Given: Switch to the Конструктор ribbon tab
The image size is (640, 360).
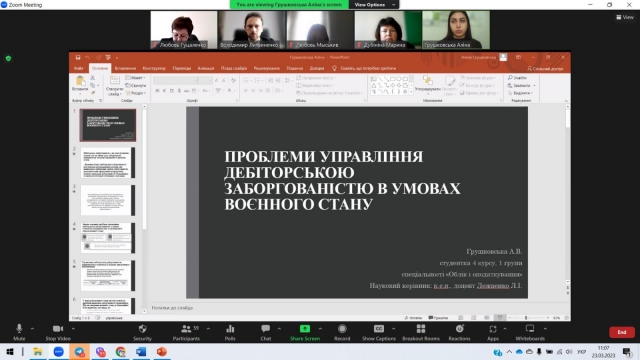Looking at the screenshot, I should coord(154,68).
